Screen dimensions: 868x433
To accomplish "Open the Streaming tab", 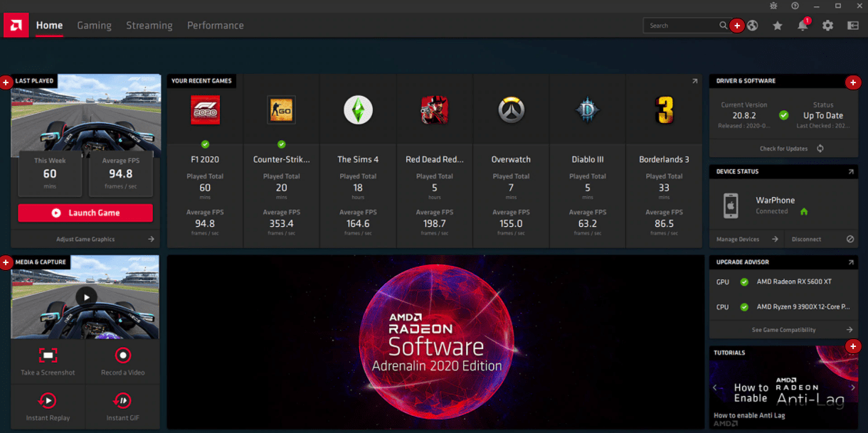I will [149, 26].
